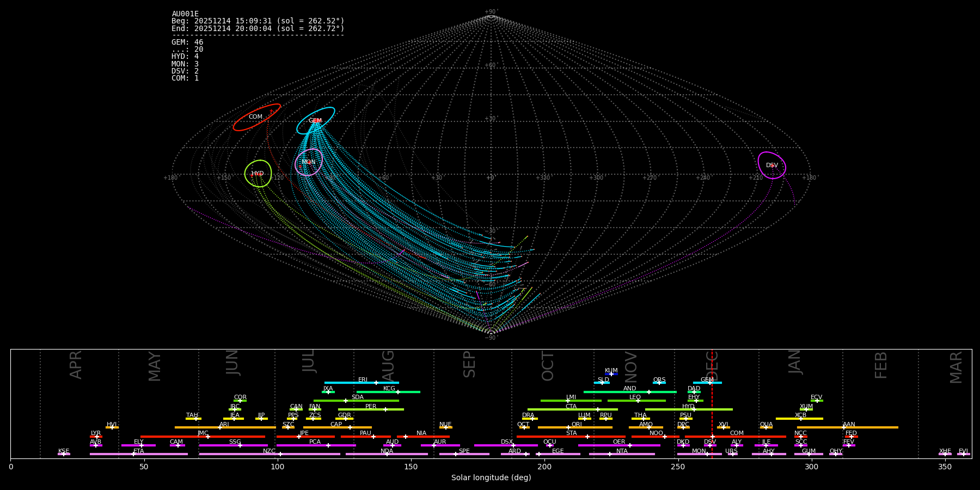Image resolution: width=980 pixels, height=490 pixels.
Task: Click the "Solar longitude (deg)" axis label
Action: (x=491, y=478)
